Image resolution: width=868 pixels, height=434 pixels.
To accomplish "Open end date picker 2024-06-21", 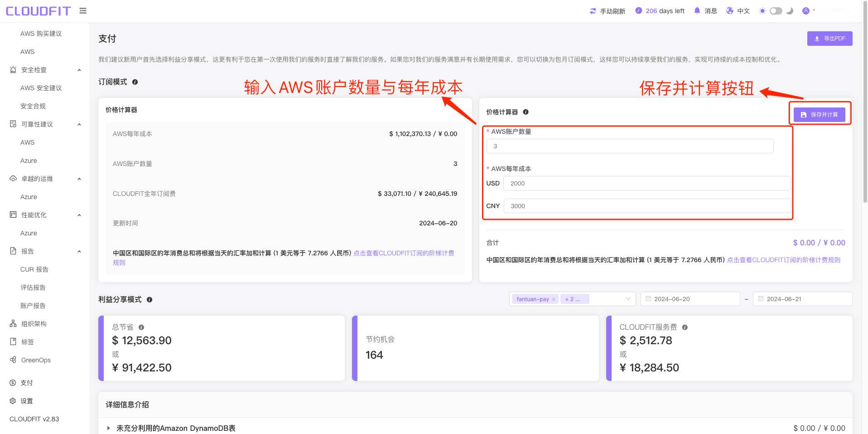I will coord(802,299).
